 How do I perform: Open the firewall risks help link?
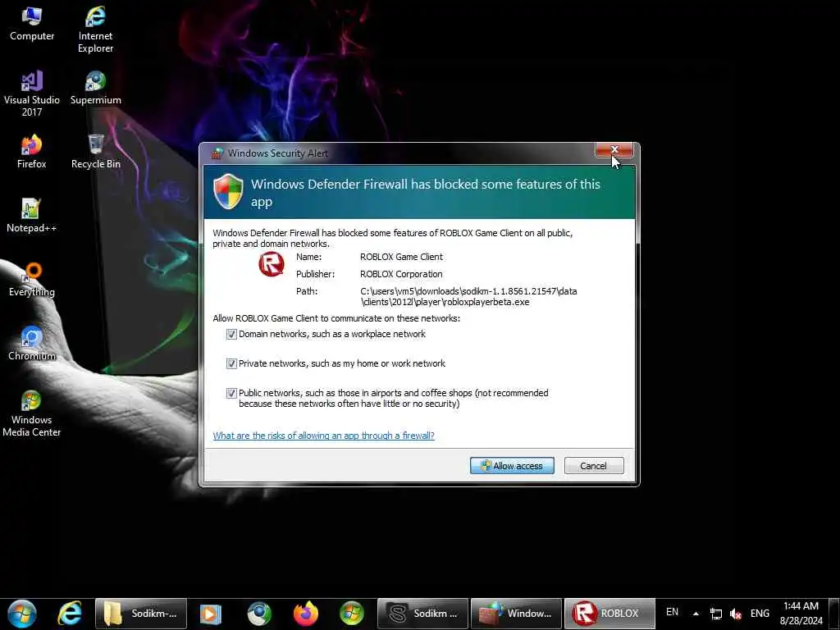click(323, 436)
